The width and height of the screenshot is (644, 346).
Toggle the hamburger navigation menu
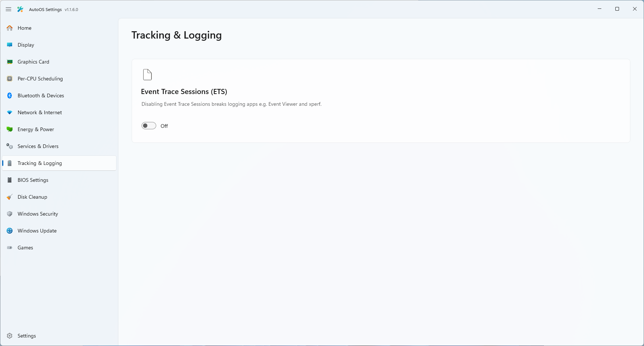[x=8, y=9]
